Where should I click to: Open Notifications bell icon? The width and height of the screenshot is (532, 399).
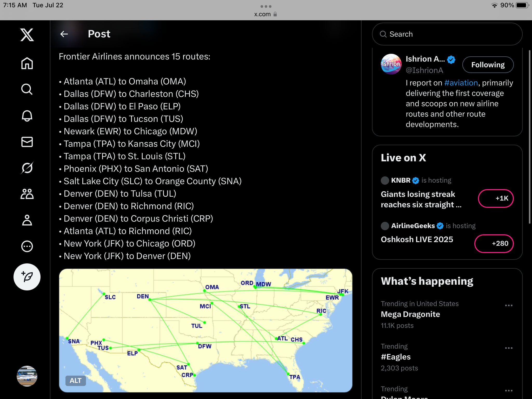tap(27, 116)
